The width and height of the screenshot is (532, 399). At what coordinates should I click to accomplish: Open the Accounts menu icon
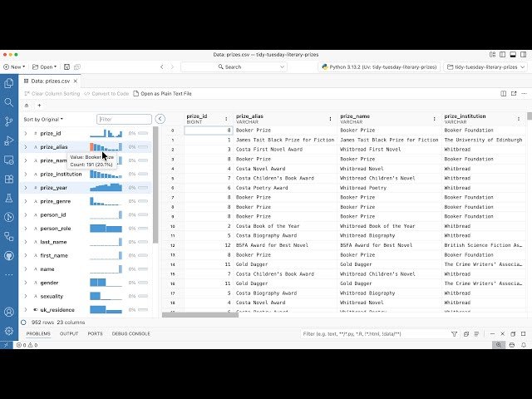(9, 312)
